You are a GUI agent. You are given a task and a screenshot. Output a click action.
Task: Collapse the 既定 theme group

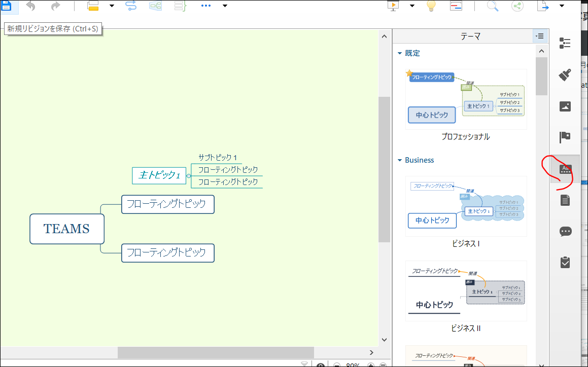coord(400,53)
